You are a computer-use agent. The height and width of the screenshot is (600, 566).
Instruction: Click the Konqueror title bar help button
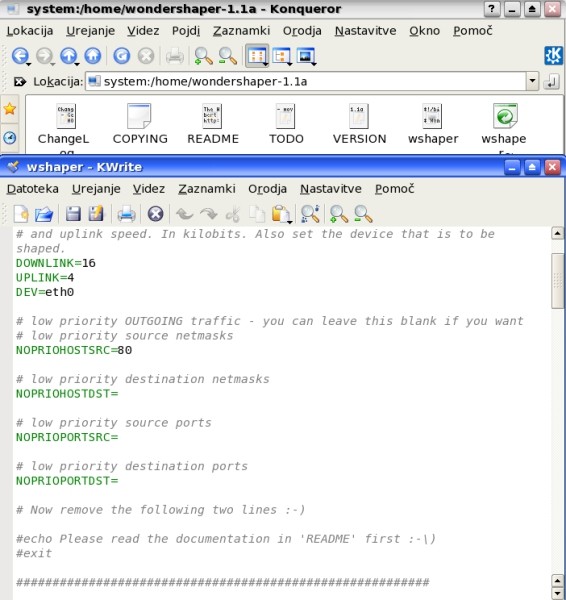click(492, 9)
